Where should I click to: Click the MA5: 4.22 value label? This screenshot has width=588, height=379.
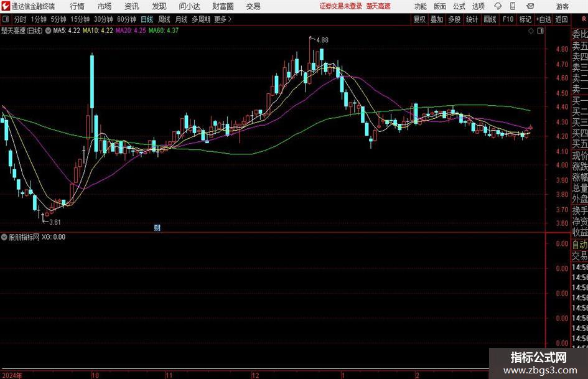point(67,30)
